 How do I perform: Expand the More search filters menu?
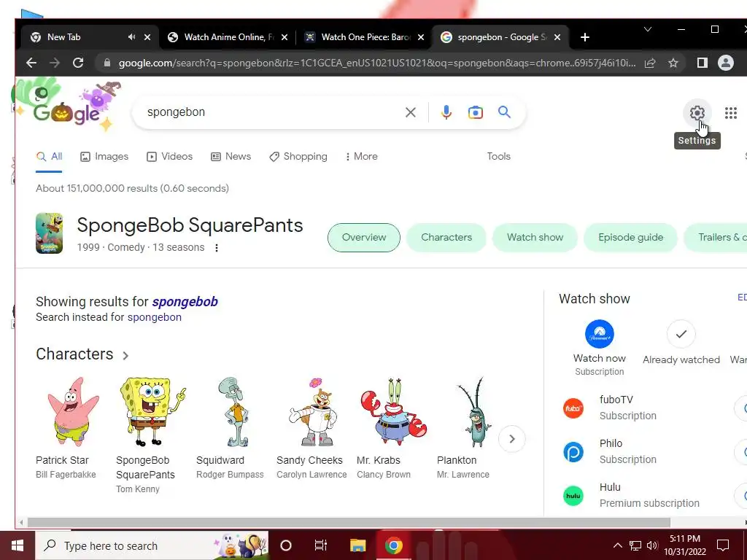(362, 156)
